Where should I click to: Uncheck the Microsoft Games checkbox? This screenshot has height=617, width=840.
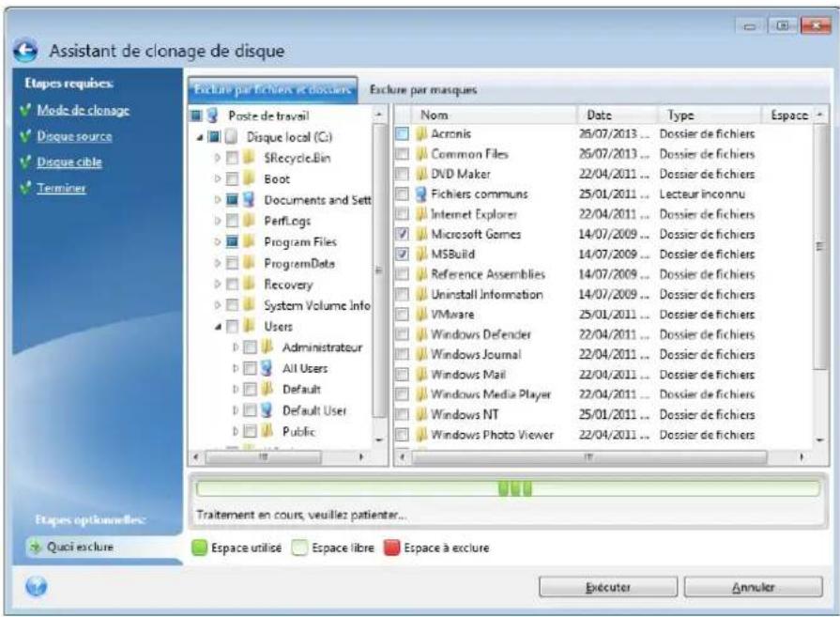(x=402, y=234)
